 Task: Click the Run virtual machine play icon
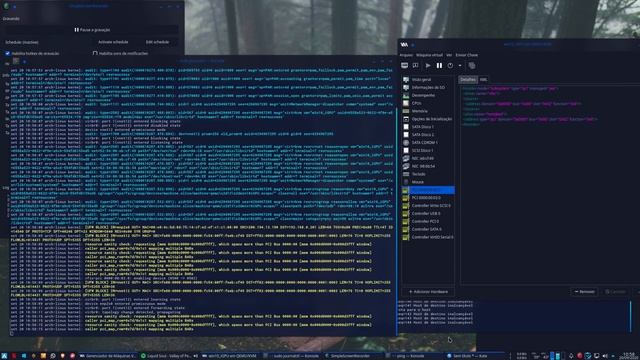click(428, 65)
